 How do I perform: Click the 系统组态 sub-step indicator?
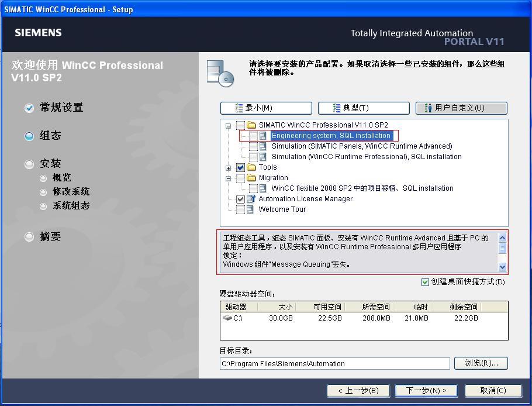[43, 207]
